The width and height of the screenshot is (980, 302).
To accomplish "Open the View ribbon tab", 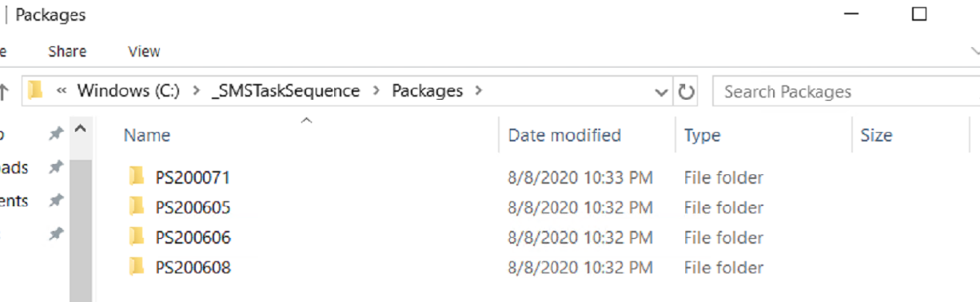I will pos(144,51).
